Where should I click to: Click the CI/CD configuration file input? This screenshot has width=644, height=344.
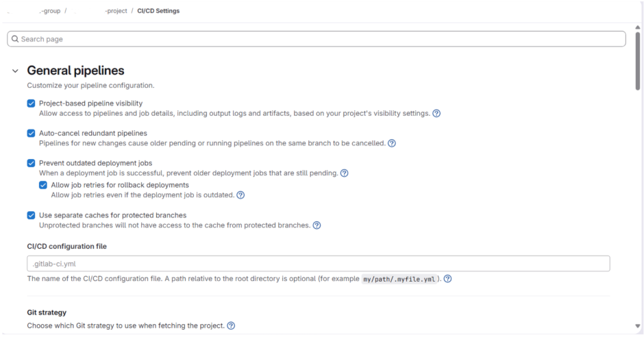click(x=318, y=264)
